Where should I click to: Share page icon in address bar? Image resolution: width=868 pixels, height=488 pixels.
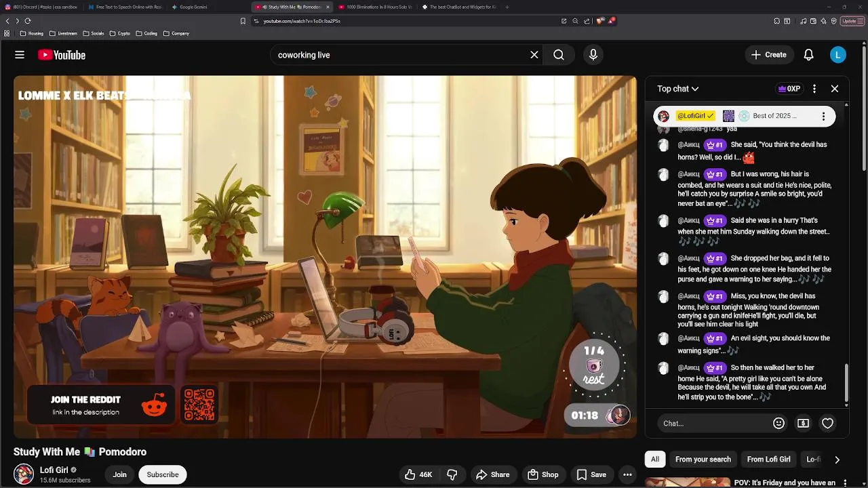(x=587, y=21)
